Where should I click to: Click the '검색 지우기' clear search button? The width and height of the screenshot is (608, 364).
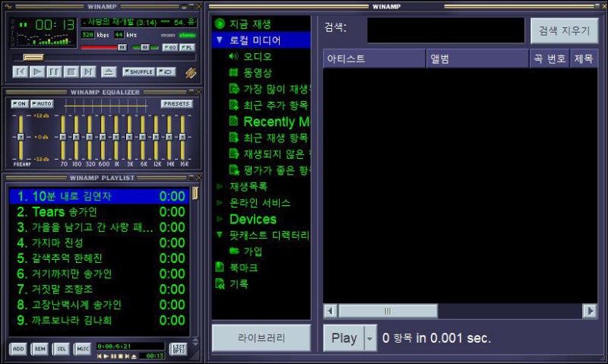pos(565,30)
